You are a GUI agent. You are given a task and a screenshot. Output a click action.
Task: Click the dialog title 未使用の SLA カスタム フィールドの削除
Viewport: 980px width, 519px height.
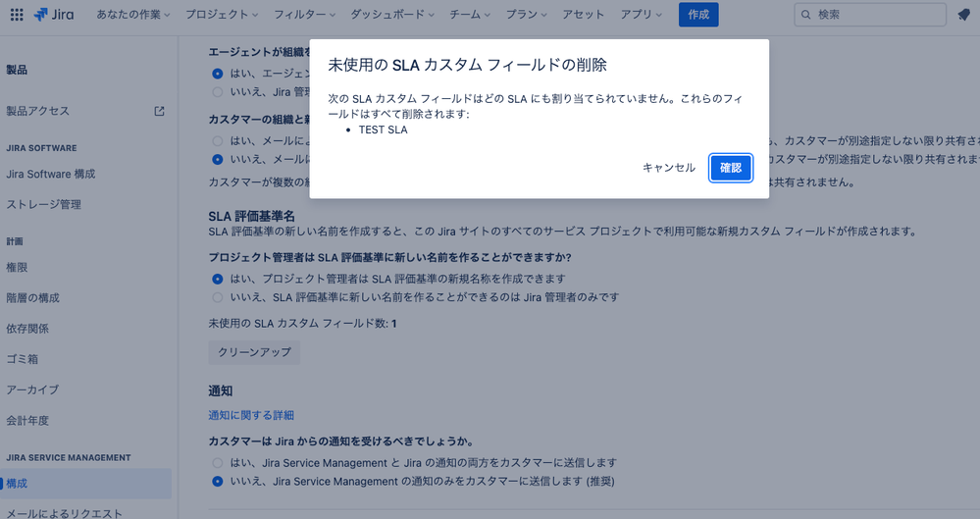(468, 65)
